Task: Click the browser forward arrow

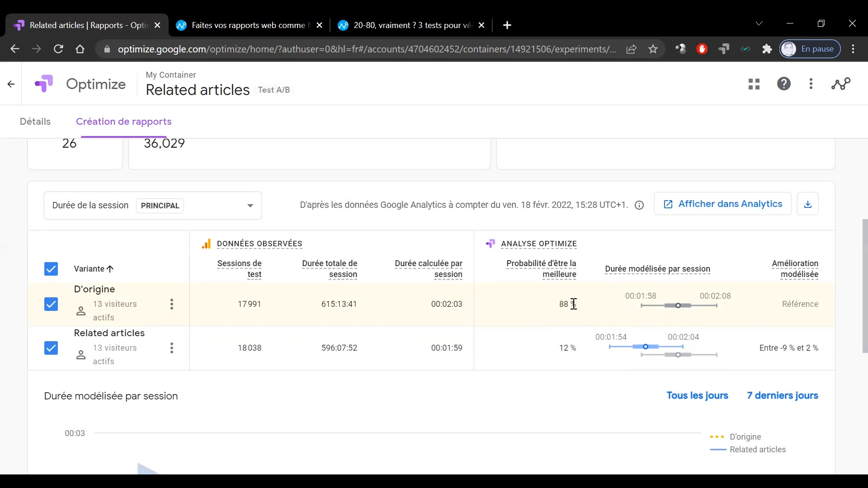Action: [37, 49]
